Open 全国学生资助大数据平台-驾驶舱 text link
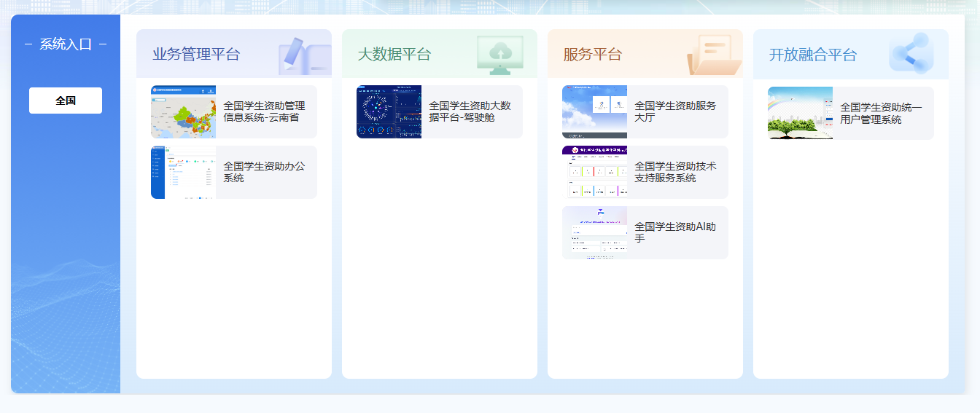This screenshot has height=413, width=980. tap(470, 111)
